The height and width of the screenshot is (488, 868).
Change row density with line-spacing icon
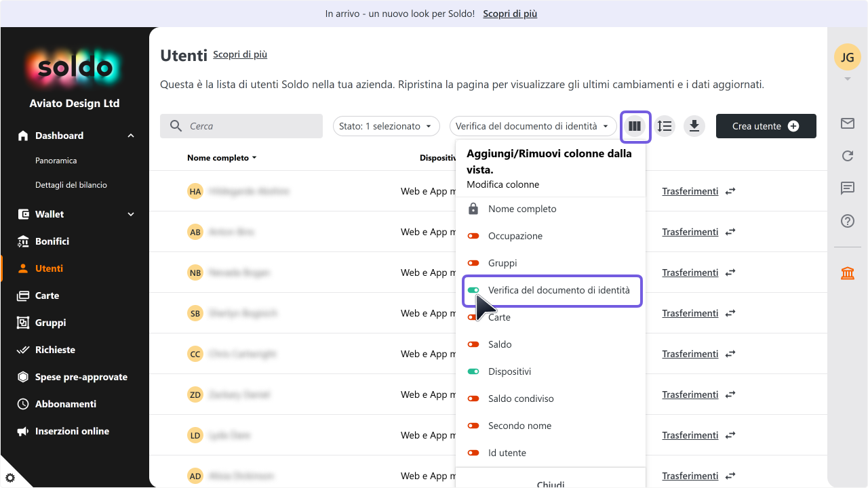[x=665, y=126]
